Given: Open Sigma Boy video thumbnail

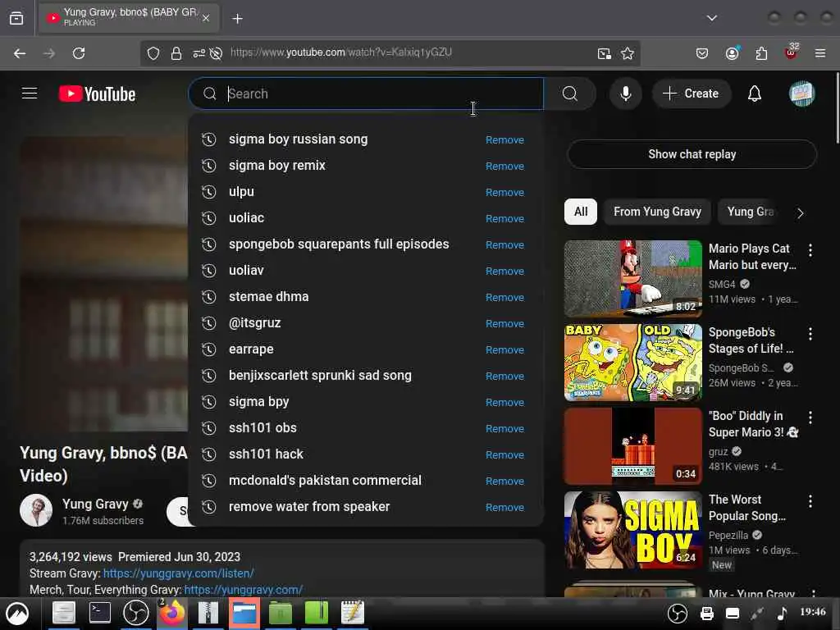Looking at the screenshot, I should [632, 529].
